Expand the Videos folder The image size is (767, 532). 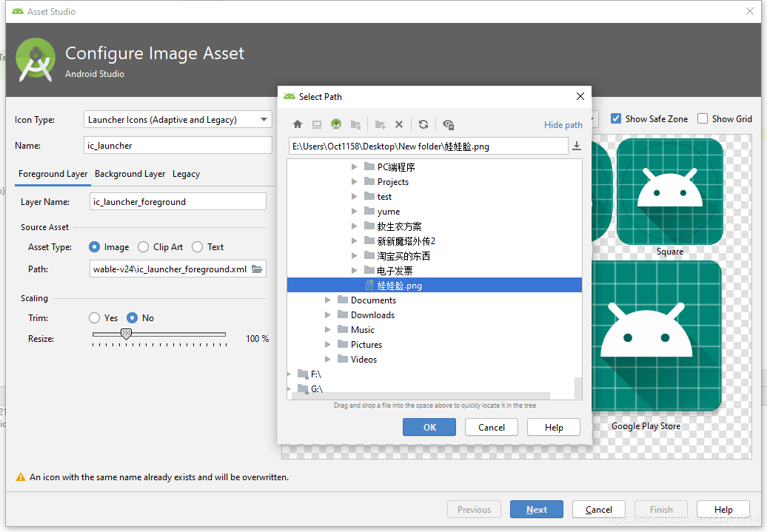(328, 359)
